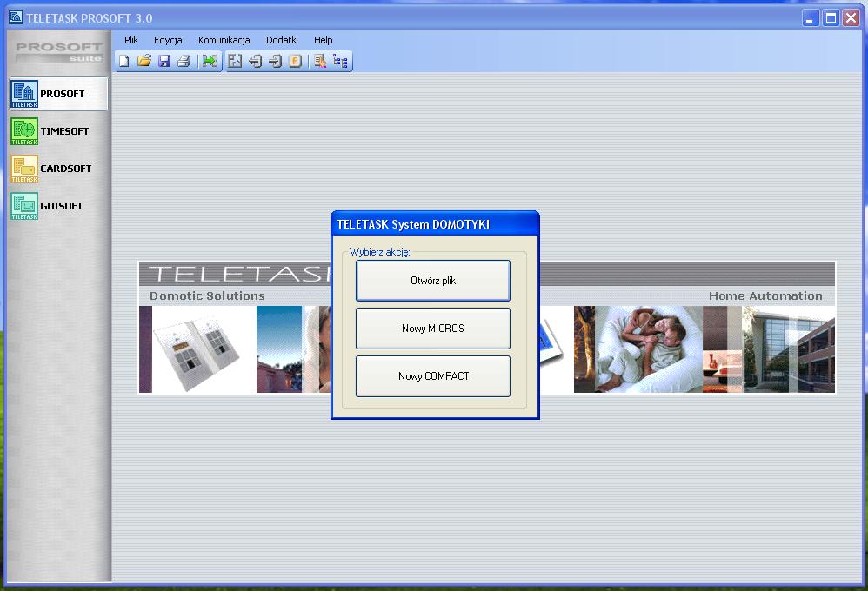The width and height of the screenshot is (868, 591).
Task: Click the list with hand pointer icon
Action: (x=320, y=61)
